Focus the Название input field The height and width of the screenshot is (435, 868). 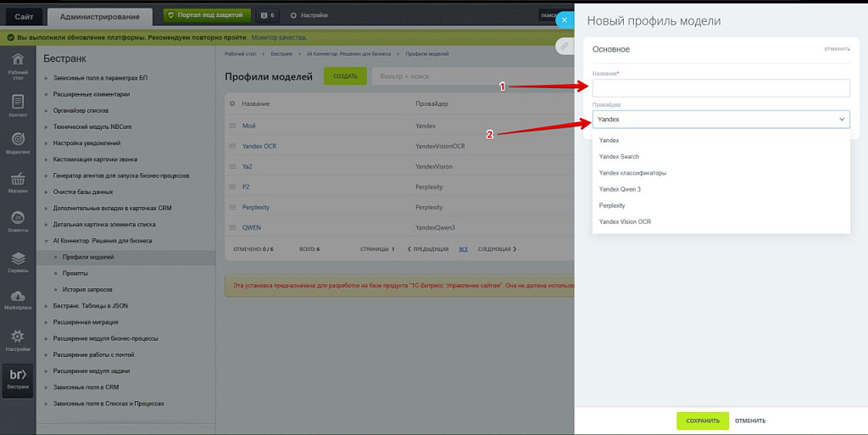click(x=721, y=88)
